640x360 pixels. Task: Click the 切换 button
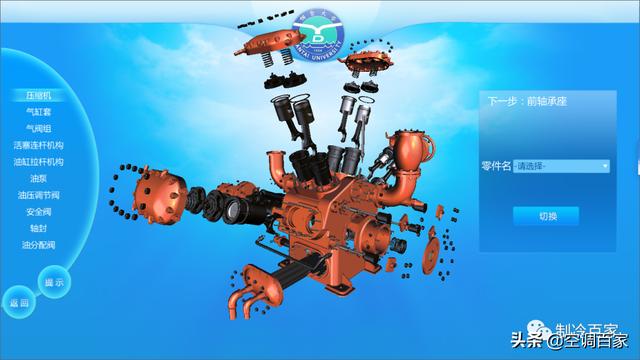[x=546, y=216]
